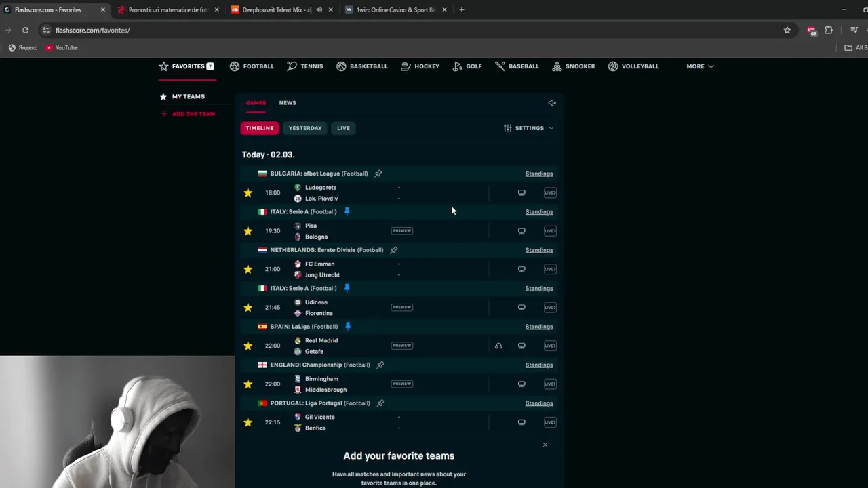Open TV icon for Udinese vs Fiorentina

[521, 308]
